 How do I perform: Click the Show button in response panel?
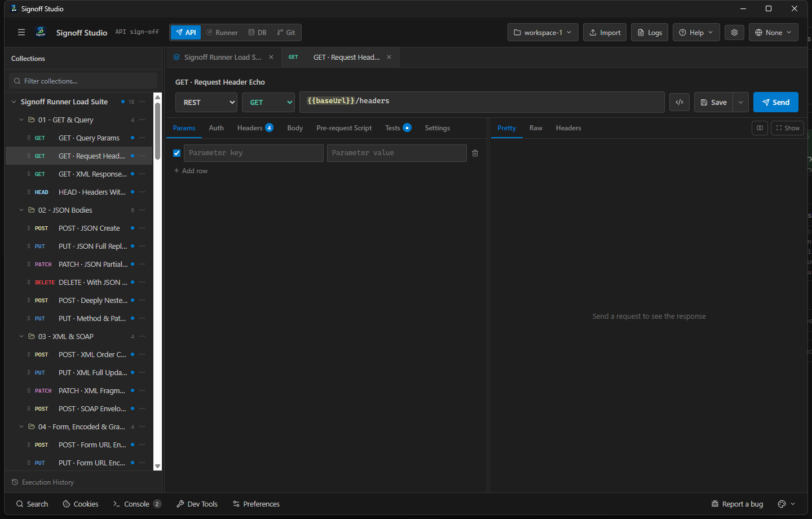tap(787, 128)
